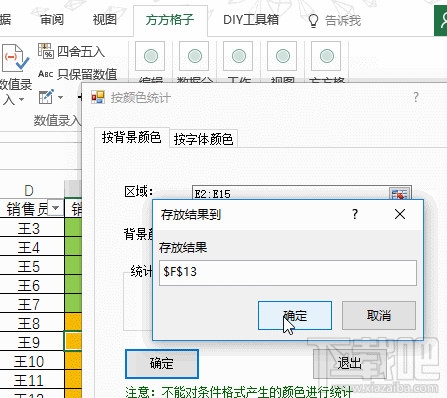Click the 四舍五入 rounding button
This screenshot has width=447, height=398.
71,52
